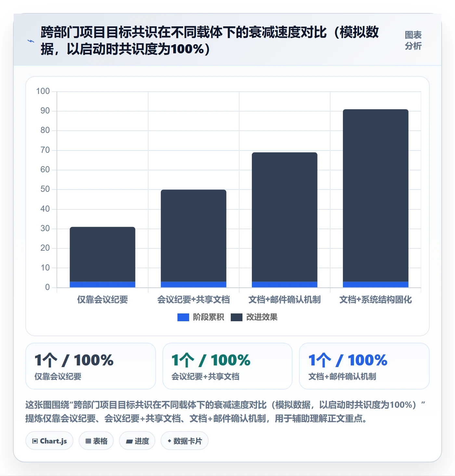Image resolution: width=455 pixels, height=476 pixels.
Task: Open the green 1个 / 100% stat card
Action: pos(227,366)
